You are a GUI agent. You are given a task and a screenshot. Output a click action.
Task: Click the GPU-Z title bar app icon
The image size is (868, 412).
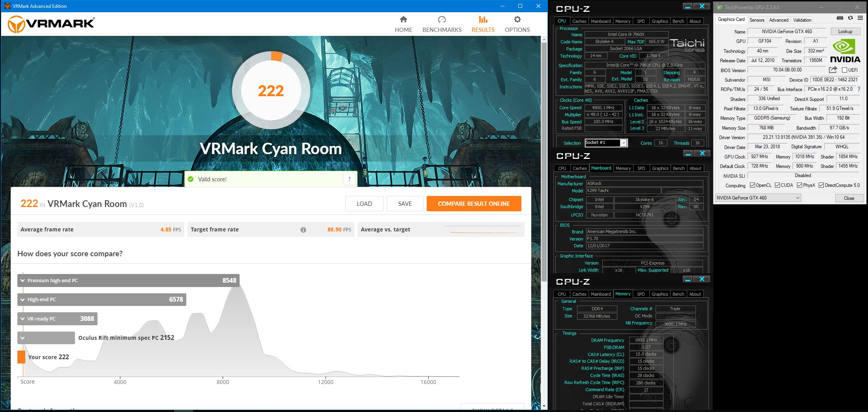[x=719, y=7]
